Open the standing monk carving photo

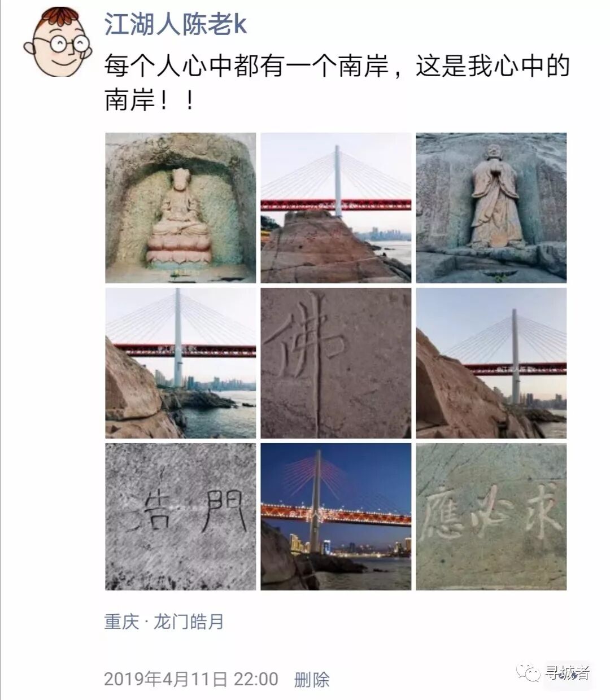coord(491,208)
